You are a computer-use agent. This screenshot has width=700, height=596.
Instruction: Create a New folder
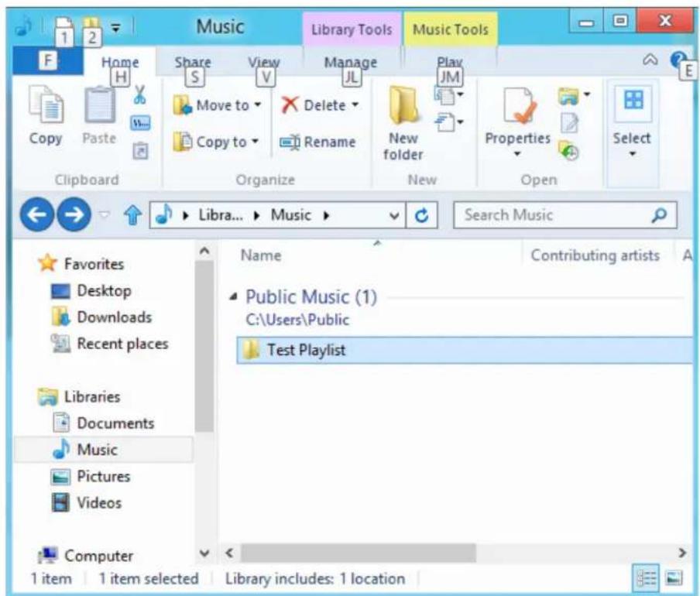click(x=403, y=124)
